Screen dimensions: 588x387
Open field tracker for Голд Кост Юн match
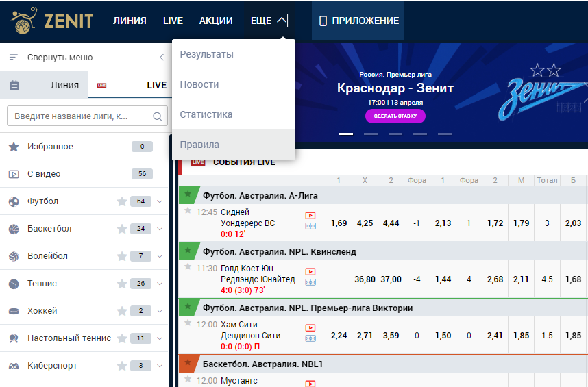tap(310, 282)
